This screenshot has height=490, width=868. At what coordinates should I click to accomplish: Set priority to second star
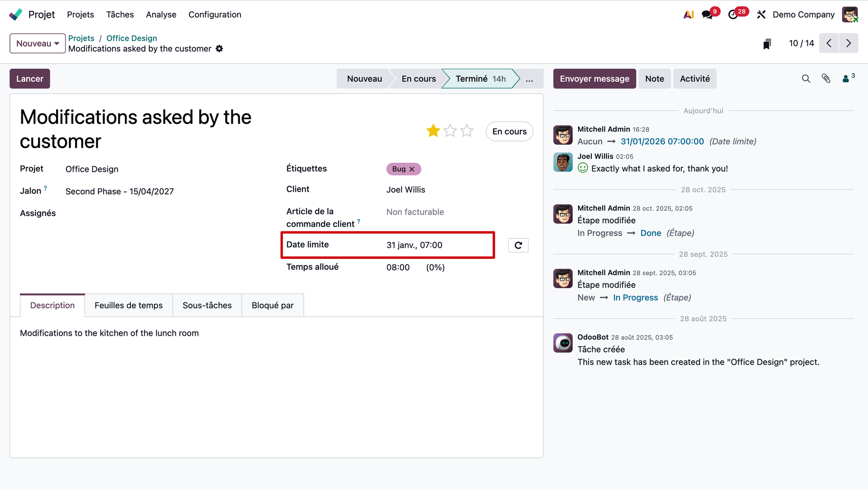[x=450, y=131]
